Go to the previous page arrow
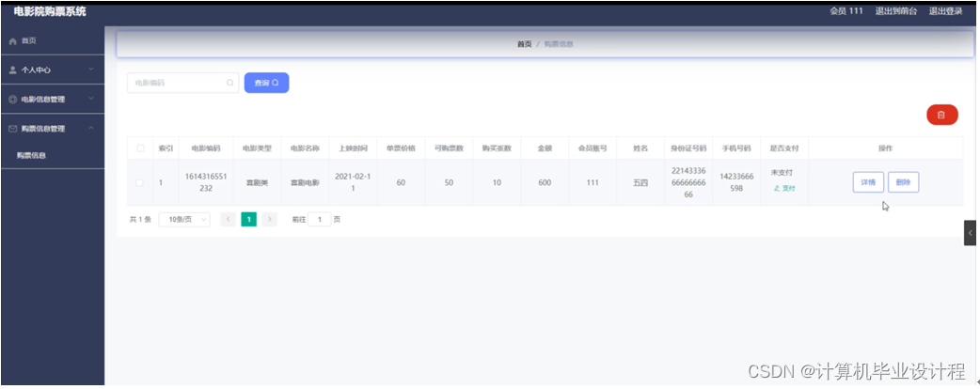The height and width of the screenshot is (389, 980). coord(229,220)
